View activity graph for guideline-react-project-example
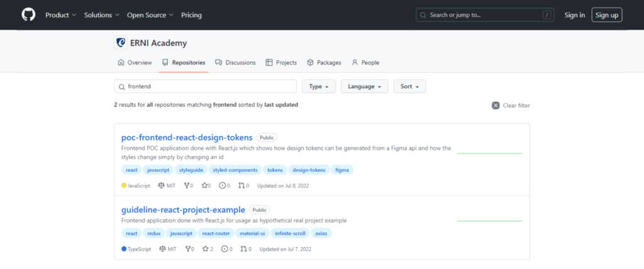Image resolution: width=644 pixels, height=269 pixels. (x=489, y=220)
